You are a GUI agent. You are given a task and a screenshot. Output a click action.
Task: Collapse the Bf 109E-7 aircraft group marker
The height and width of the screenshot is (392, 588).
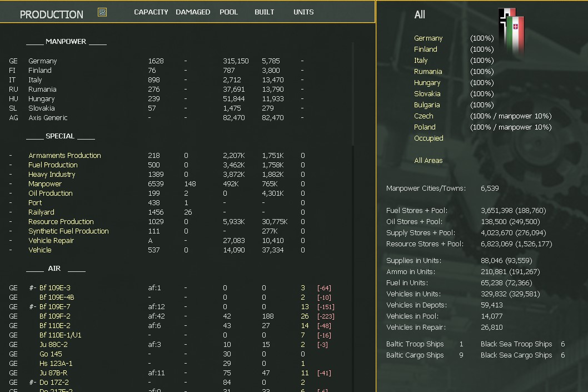32,307
